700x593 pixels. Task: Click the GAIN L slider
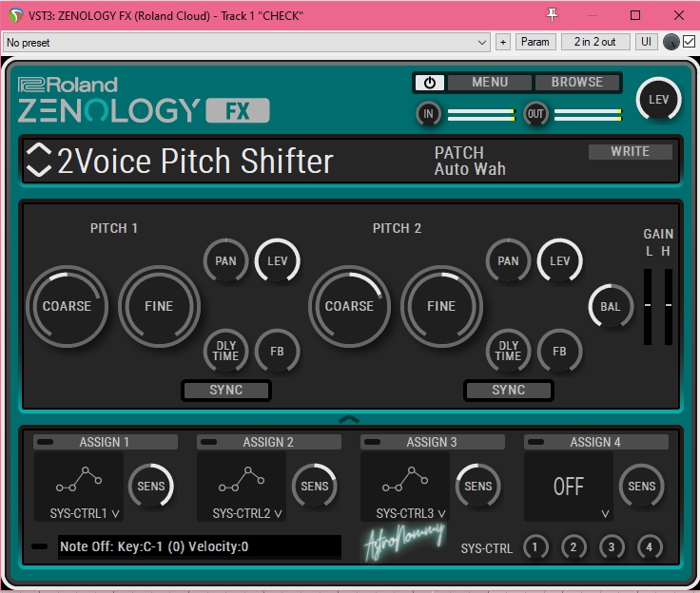pos(648,307)
